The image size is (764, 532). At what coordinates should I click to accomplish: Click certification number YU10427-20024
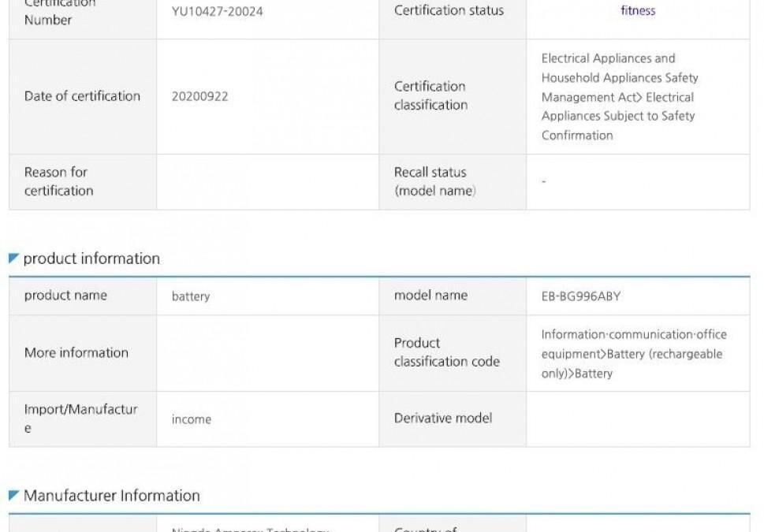click(217, 12)
